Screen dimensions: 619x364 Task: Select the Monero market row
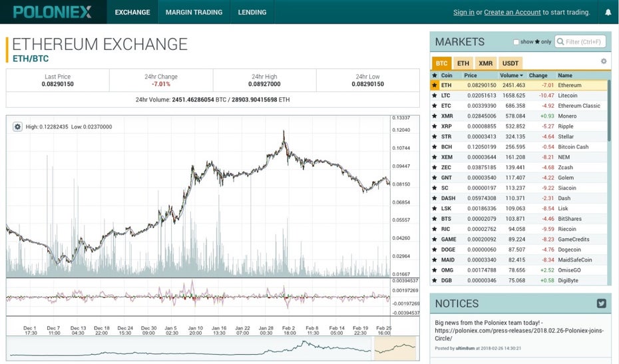pyautogui.click(x=518, y=116)
